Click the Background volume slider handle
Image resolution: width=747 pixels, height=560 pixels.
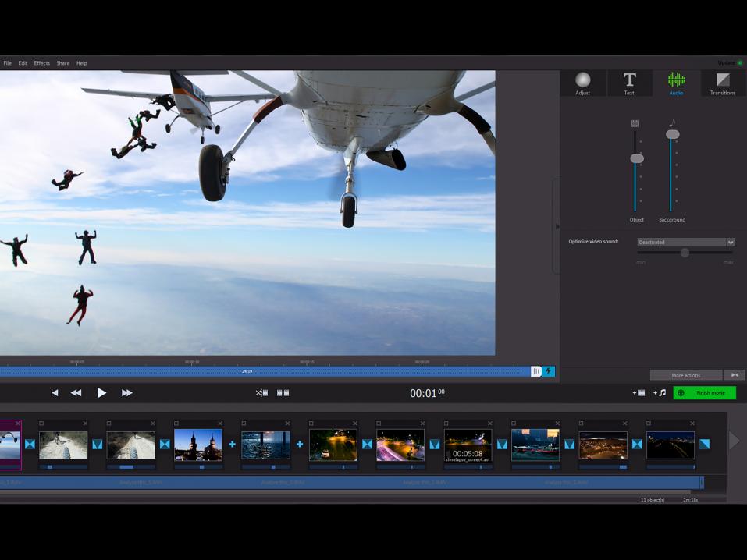tap(672, 134)
